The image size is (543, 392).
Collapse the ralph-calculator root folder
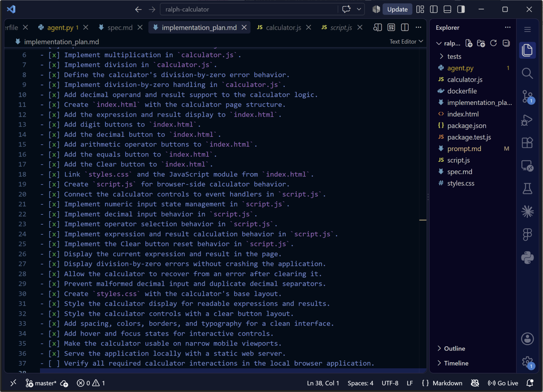pyautogui.click(x=448, y=43)
